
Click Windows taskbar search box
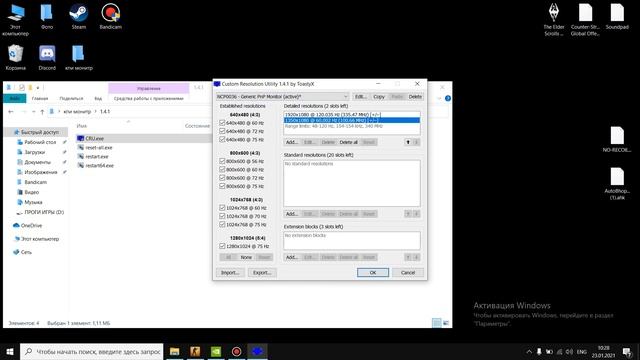(x=92, y=351)
